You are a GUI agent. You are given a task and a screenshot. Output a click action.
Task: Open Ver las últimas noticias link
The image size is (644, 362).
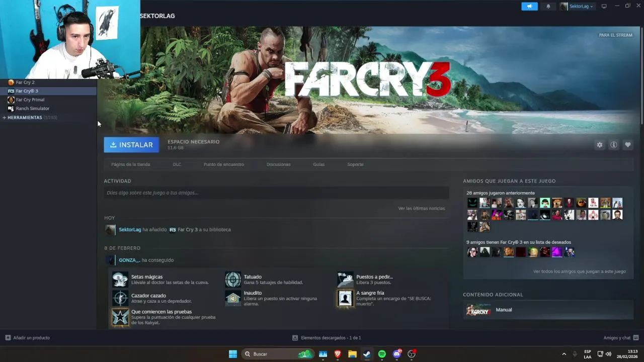point(421,208)
